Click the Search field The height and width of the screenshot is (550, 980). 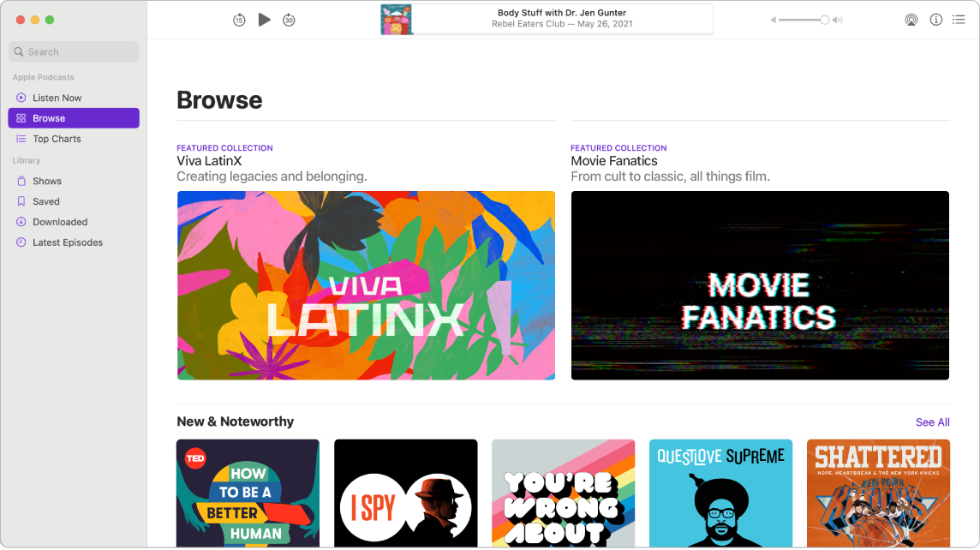pyautogui.click(x=73, y=51)
